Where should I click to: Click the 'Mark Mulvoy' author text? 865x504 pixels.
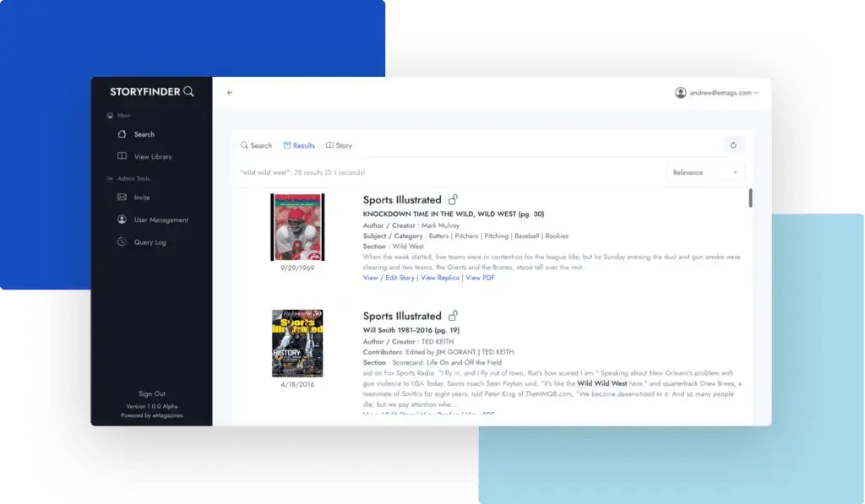coord(440,225)
